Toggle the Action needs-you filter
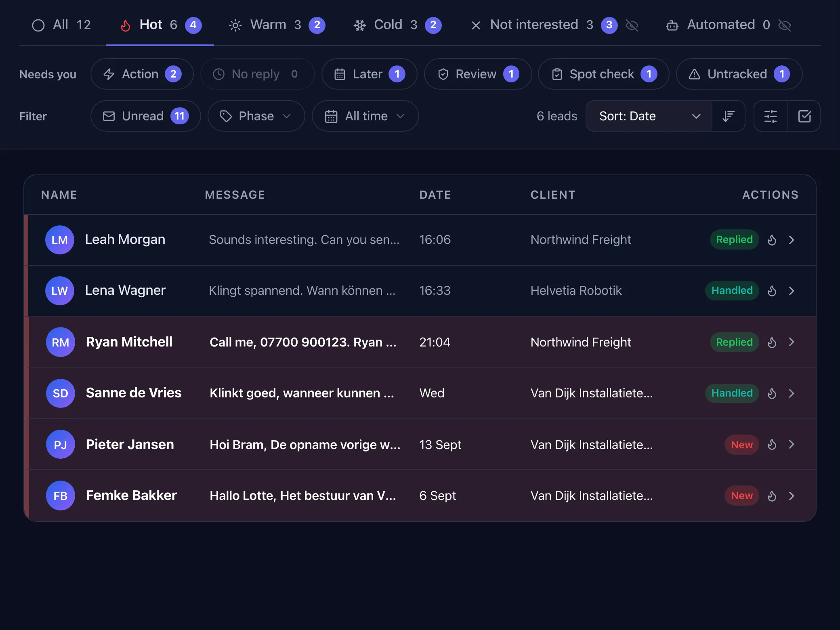Image resolution: width=840 pixels, height=630 pixels. click(142, 74)
